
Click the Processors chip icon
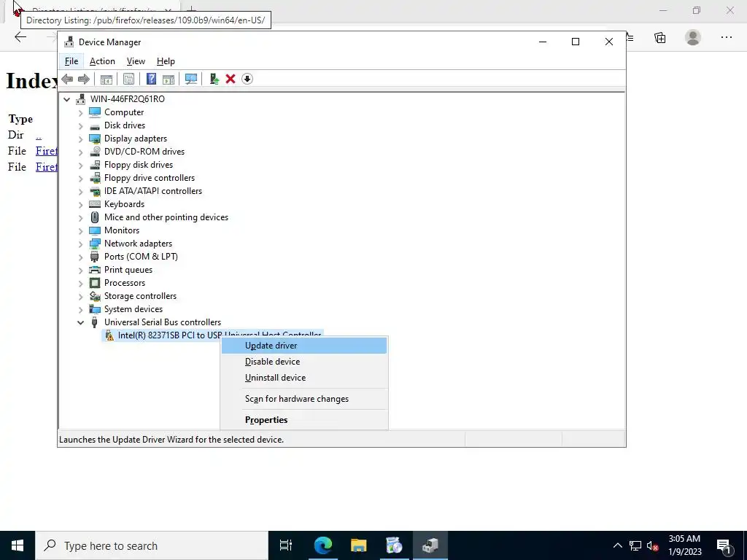pos(95,283)
